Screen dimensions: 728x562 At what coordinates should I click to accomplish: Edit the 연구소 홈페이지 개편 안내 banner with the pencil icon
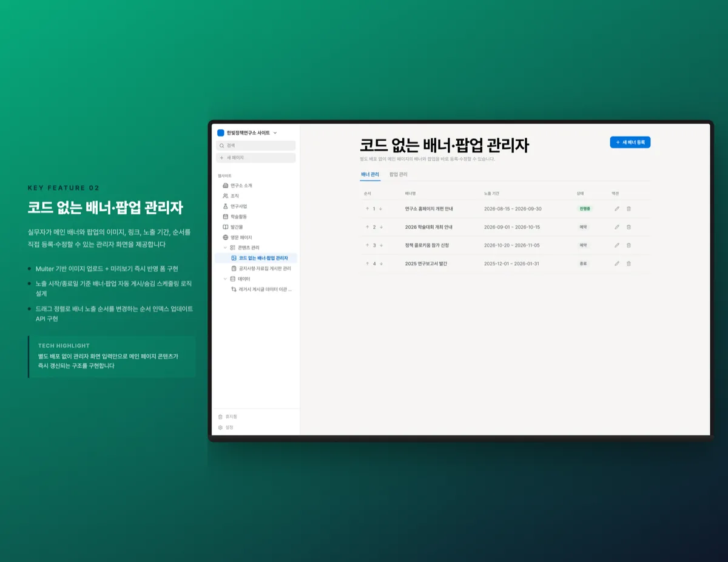point(617,209)
